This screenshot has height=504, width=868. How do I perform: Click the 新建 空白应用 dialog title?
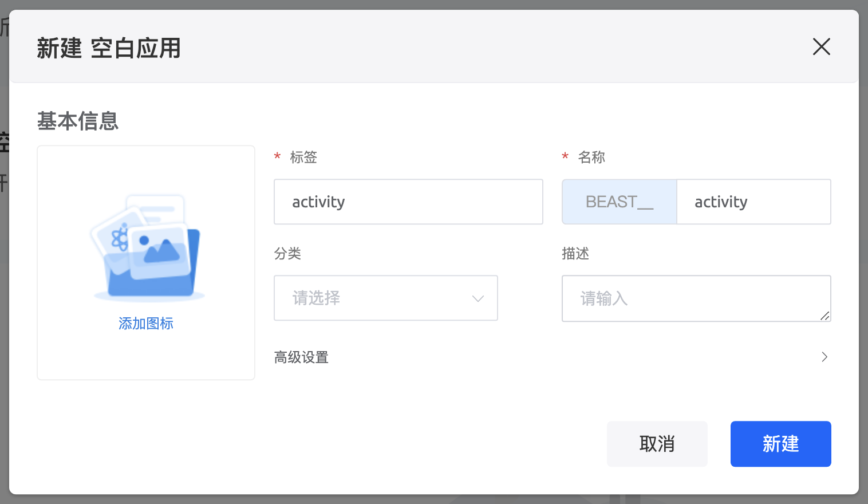pos(109,48)
